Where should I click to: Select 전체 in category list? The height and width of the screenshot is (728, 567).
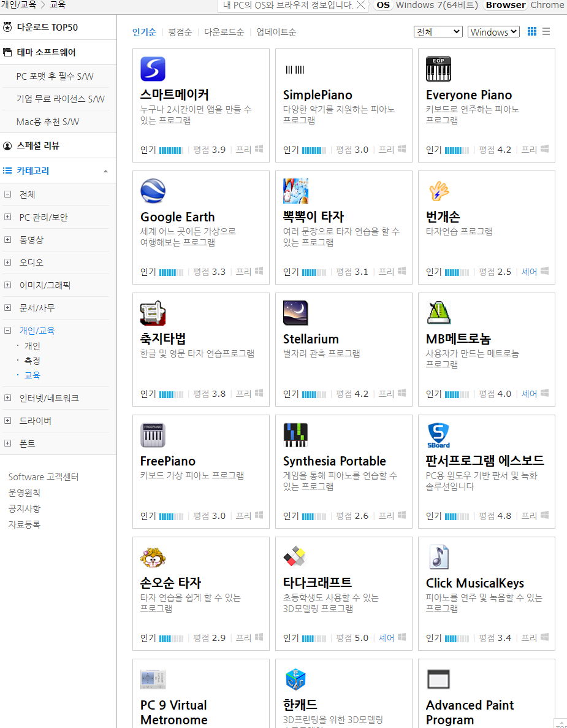[x=27, y=194]
